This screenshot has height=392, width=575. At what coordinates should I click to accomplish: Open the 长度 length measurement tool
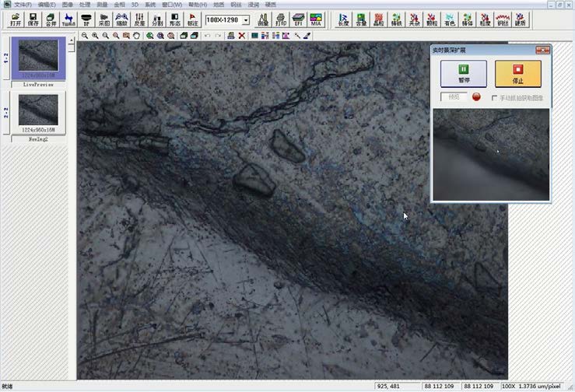(345, 19)
